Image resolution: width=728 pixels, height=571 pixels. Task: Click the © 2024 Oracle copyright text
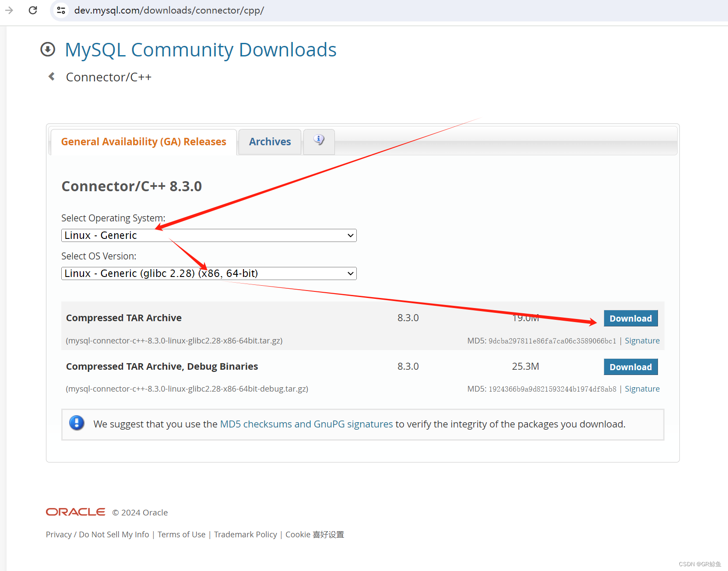140,512
